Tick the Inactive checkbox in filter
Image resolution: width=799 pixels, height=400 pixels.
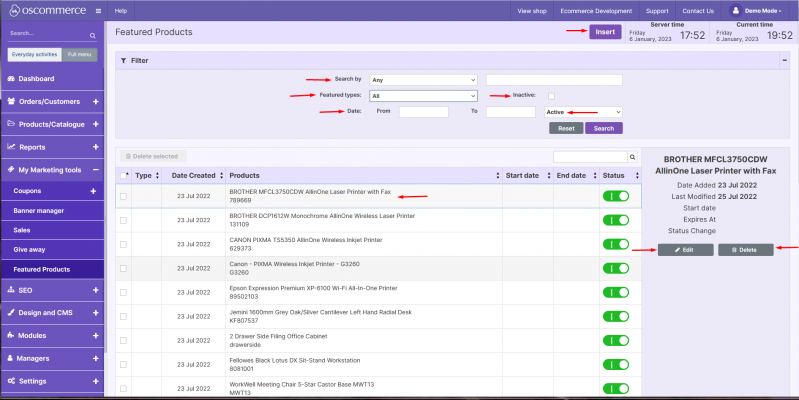click(x=551, y=96)
